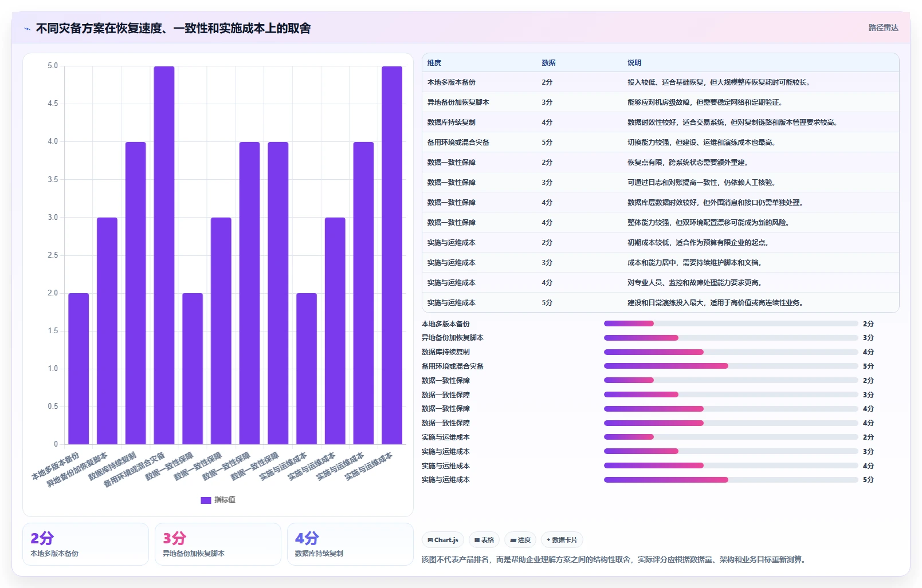Click the 2.5 y-axis label on the chart
The width and height of the screenshot is (922, 588).
(53, 255)
